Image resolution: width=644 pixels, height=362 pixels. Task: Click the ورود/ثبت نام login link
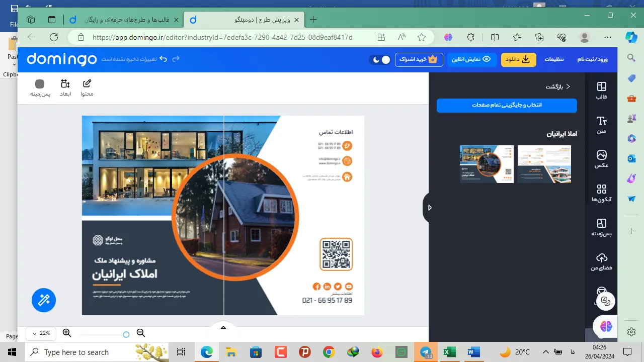pos(592,59)
